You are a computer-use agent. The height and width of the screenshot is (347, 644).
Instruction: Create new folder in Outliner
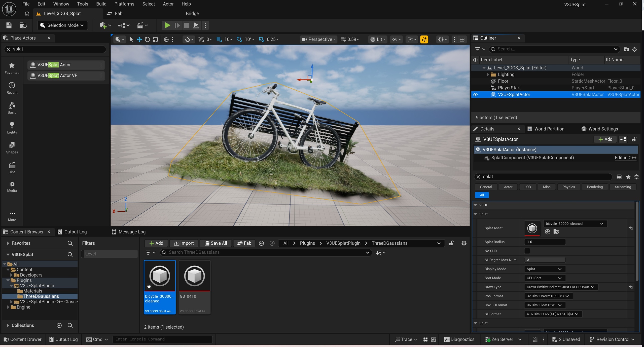point(626,49)
